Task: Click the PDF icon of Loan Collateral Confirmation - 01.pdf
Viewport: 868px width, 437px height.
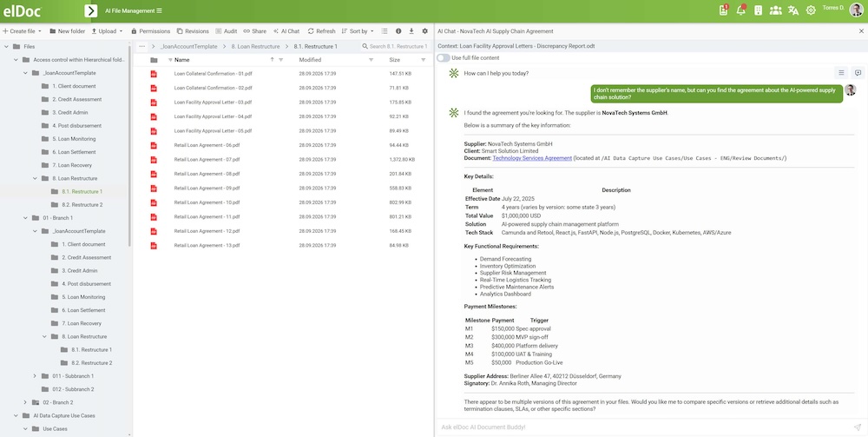Action: click(x=154, y=74)
